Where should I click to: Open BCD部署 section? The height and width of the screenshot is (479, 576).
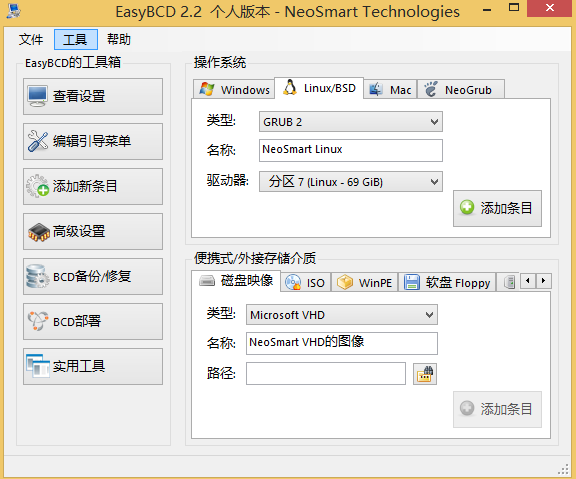(93, 321)
